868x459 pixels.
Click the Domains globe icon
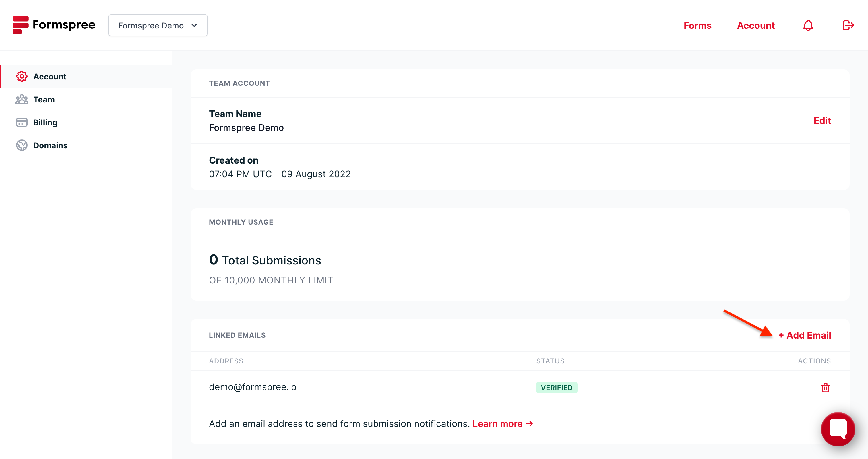point(22,145)
